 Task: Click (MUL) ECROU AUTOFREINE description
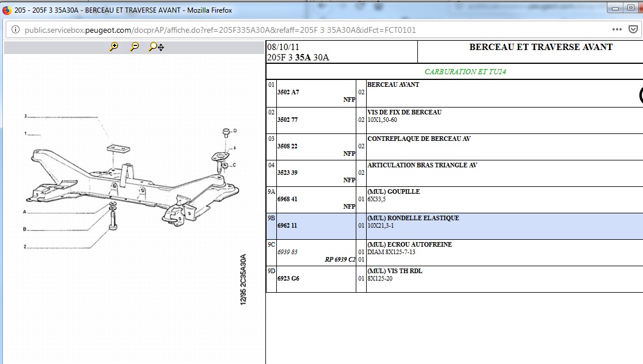coord(410,244)
